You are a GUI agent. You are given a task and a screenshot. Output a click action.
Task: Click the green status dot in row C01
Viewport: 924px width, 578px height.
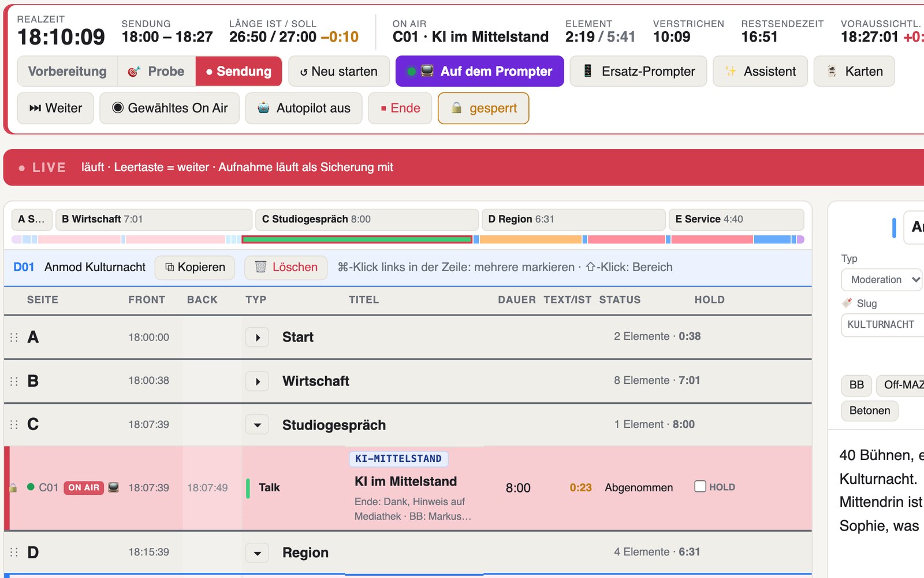pyautogui.click(x=31, y=487)
